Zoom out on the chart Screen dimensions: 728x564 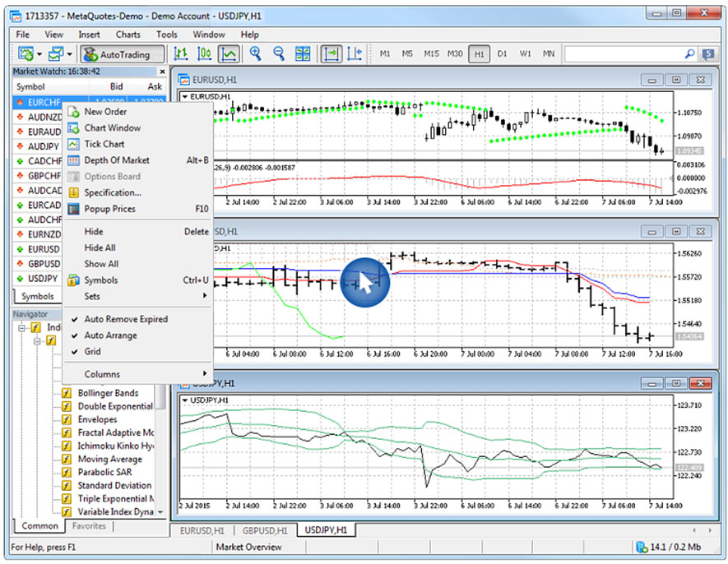click(x=279, y=53)
